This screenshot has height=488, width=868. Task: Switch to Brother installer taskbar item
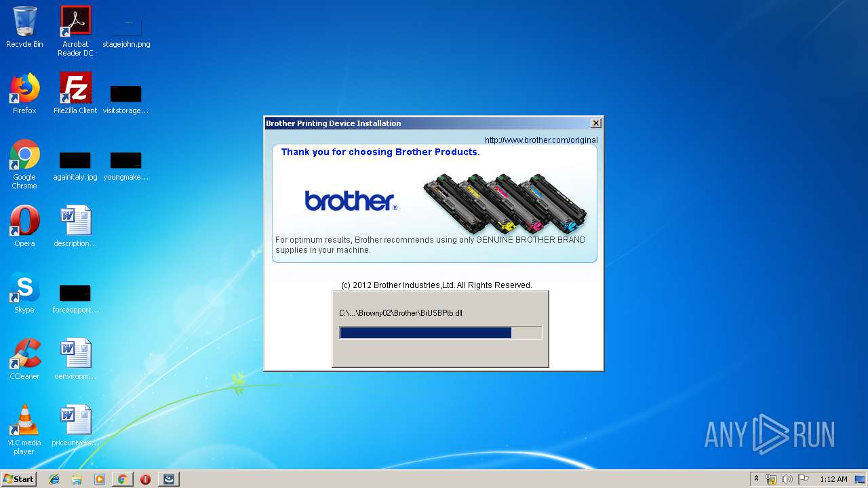tap(169, 479)
